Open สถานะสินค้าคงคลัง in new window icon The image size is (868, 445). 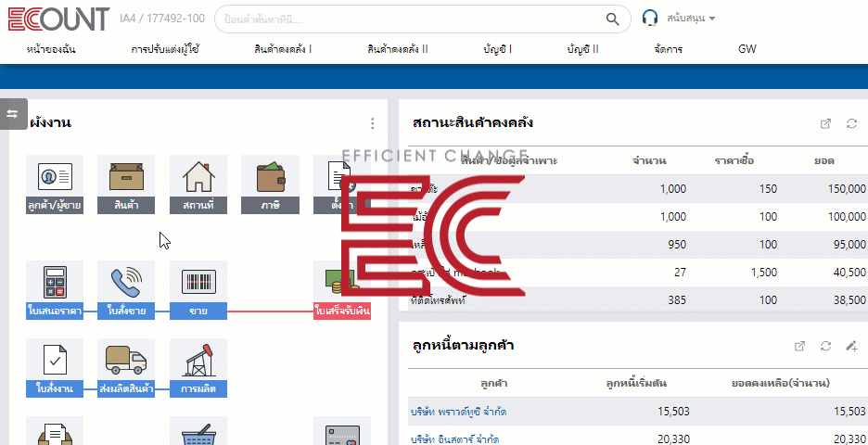pyautogui.click(x=825, y=124)
